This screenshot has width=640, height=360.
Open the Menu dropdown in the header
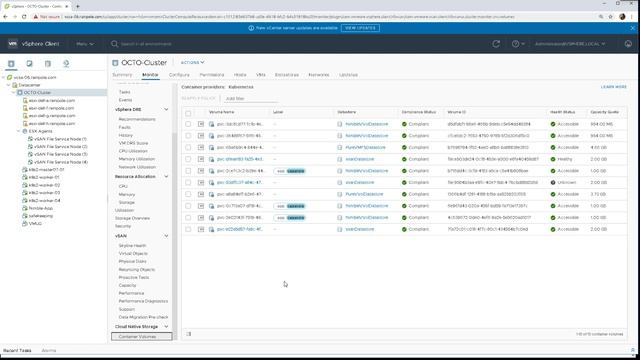click(85, 44)
